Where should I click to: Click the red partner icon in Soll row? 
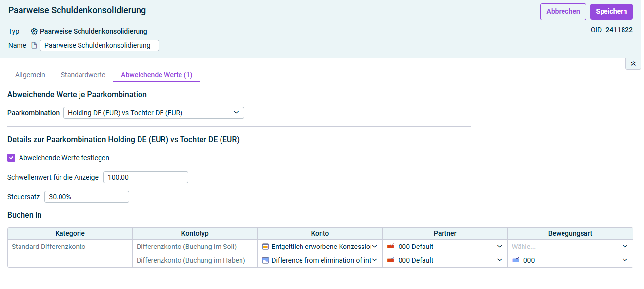pyautogui.click(x=390, y=247)
